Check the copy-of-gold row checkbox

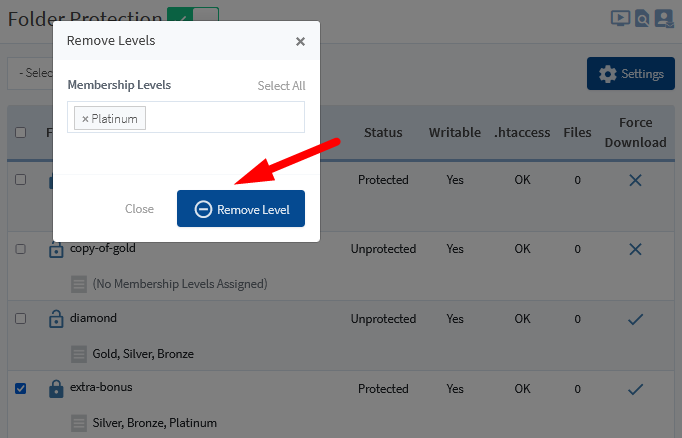[x=20, y=249]
